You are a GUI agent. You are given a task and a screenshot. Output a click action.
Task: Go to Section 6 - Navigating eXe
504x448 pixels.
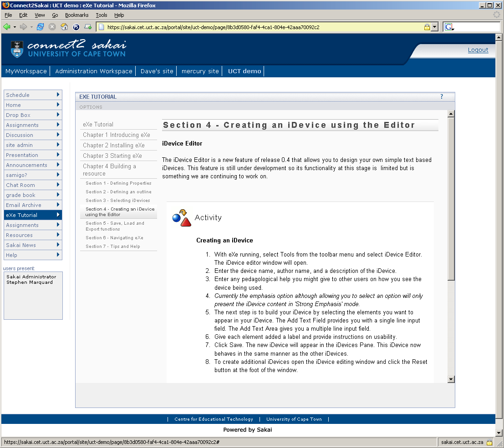(x=114, y=238)
